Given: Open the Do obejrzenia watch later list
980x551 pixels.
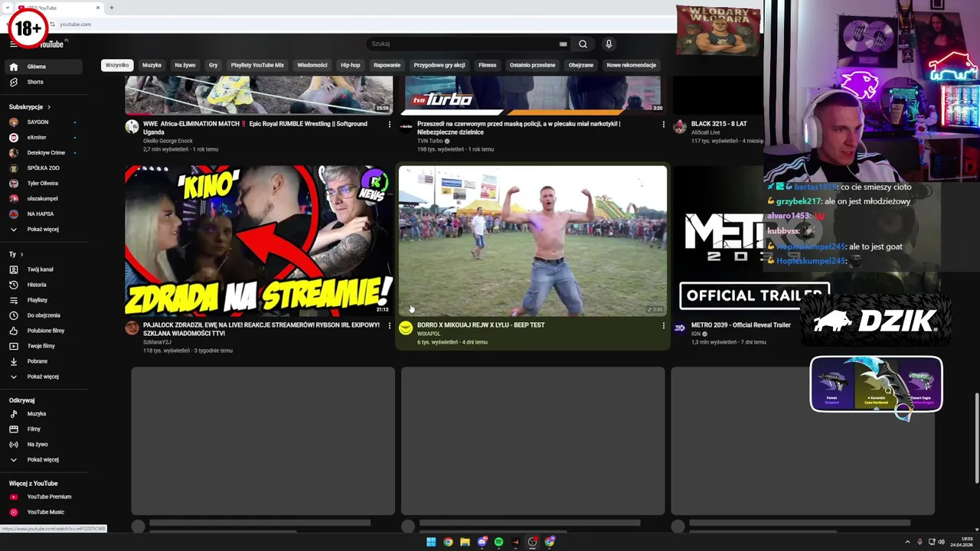Looking at the screenshot, I should tap(43, 315).
